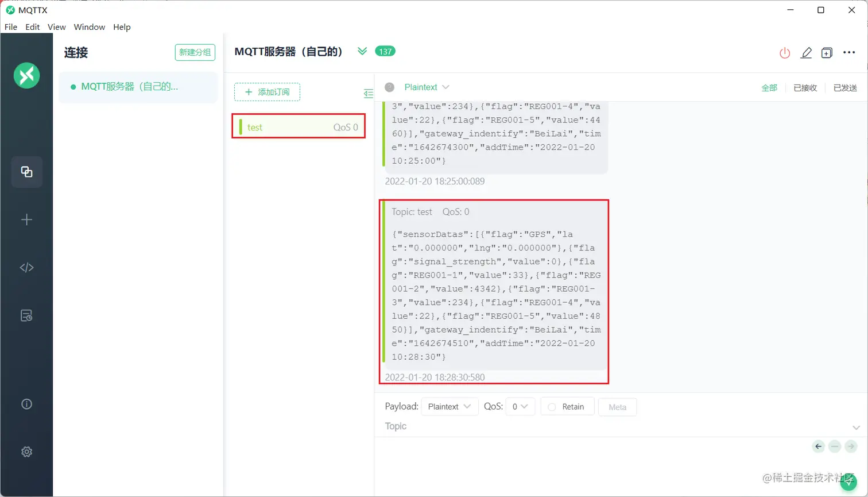Clear the message with the minus icon
The image size is (868, 497).
[x=835, y=446]
